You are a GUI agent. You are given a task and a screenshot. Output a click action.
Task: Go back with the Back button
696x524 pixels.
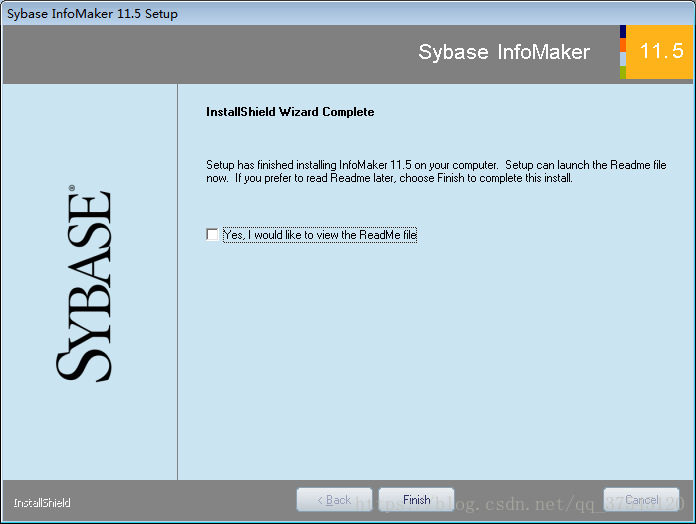[334, 500]
